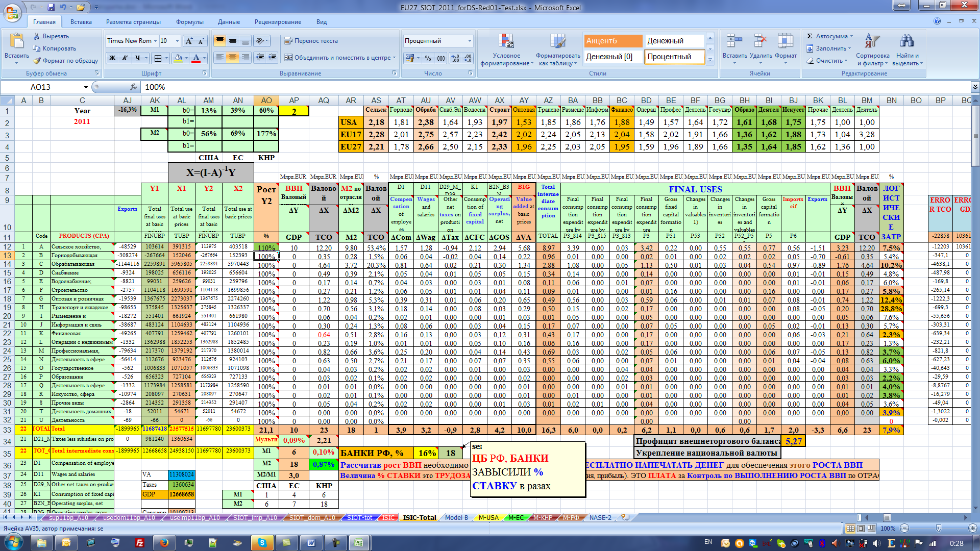
Task: Click the Сортировка и фильтр icon
Action: (x=872, y=42)
